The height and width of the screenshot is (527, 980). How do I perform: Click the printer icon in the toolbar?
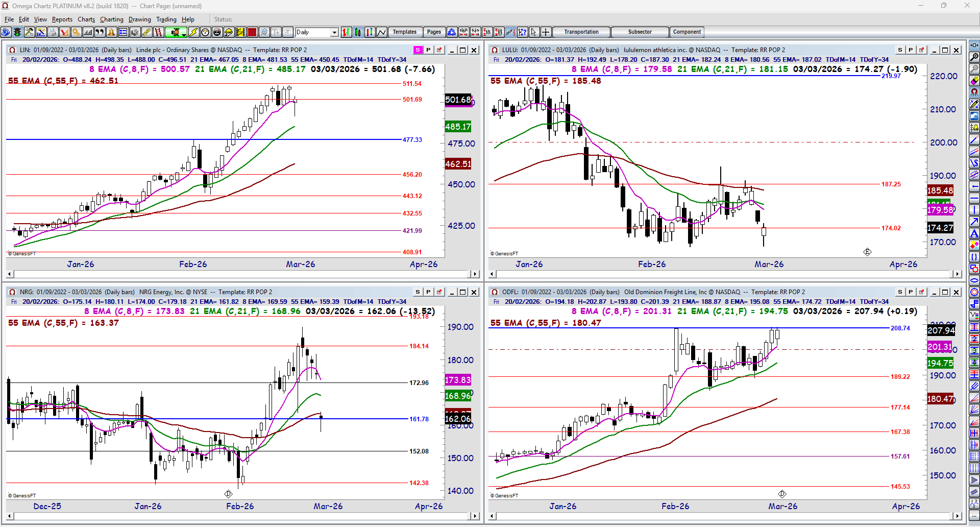pyautogui.click(x=53, y=32)
